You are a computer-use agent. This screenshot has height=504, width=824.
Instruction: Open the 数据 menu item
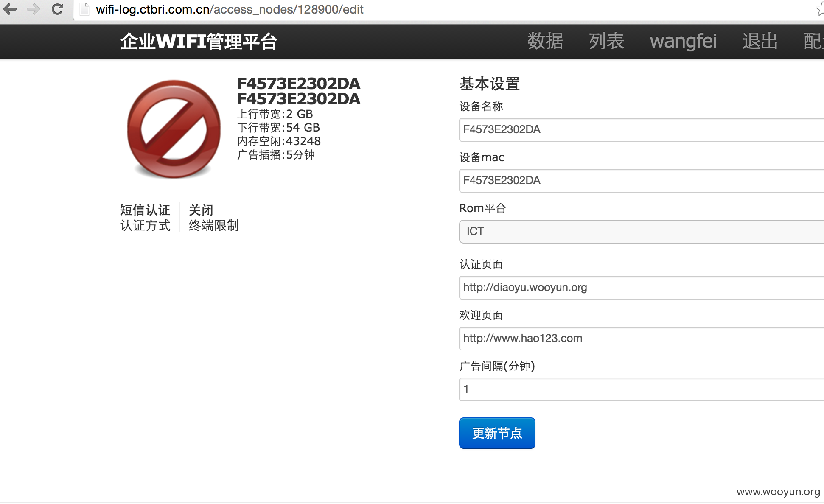545,41
